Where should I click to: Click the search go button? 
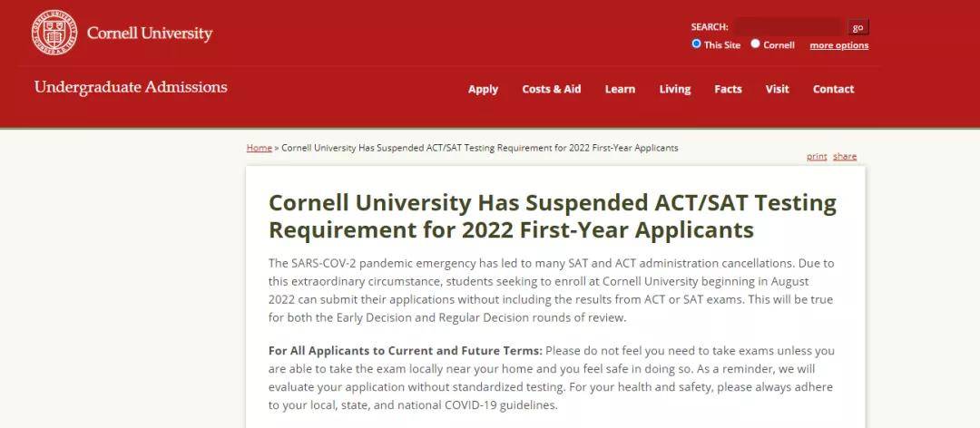tap(858, 27)
